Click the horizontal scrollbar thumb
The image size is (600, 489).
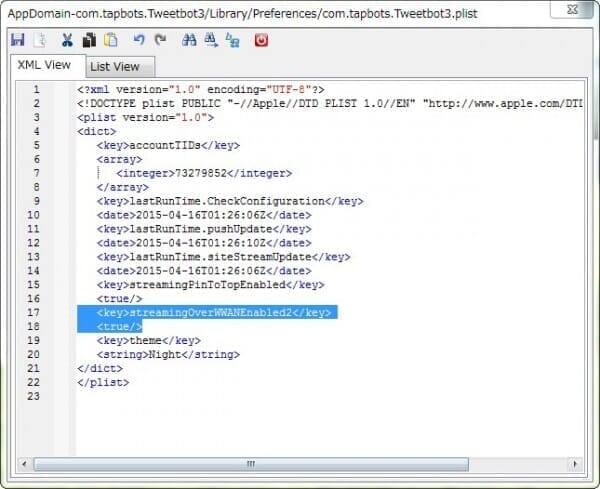coord(251,464)
